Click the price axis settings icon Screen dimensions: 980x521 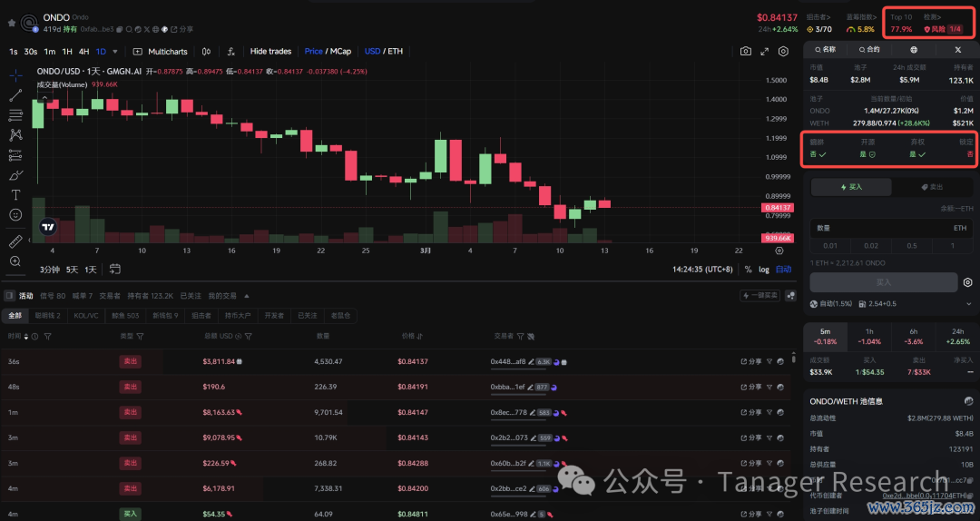click(779, 251)
